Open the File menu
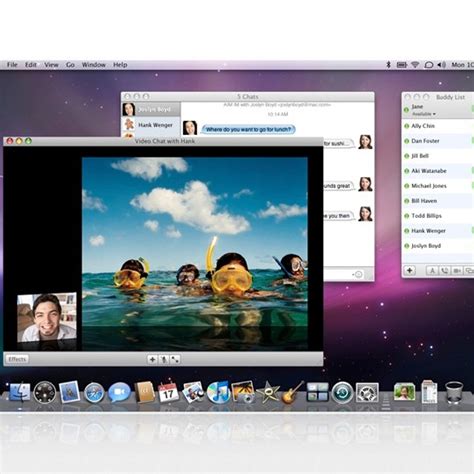 12,65
